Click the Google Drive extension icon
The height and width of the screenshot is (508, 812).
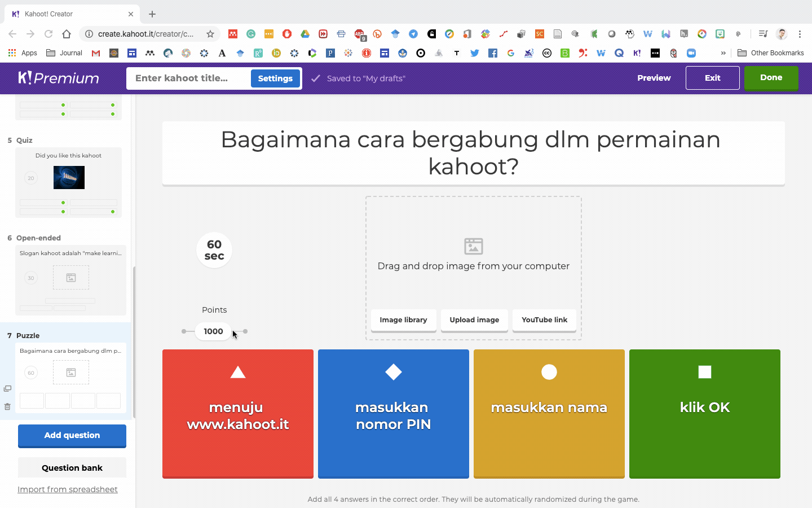tap(305, 34)
